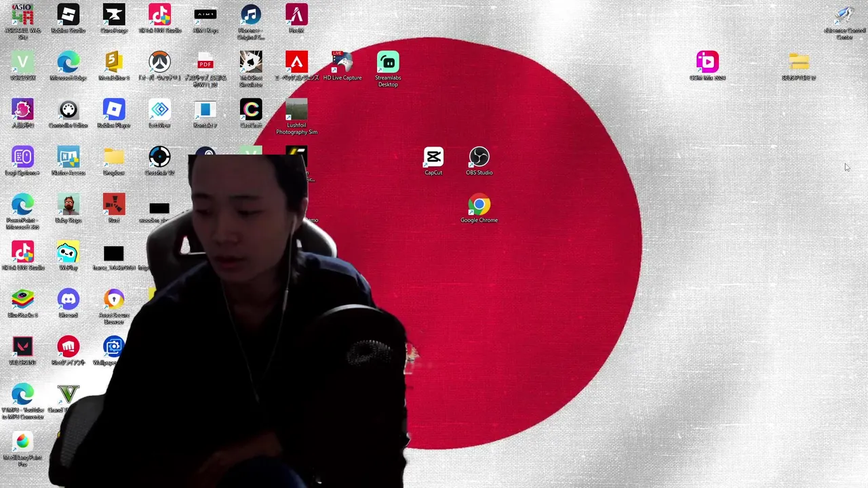Launch Avast Secure Browser

pyautogui.click(x=114, y=306)
